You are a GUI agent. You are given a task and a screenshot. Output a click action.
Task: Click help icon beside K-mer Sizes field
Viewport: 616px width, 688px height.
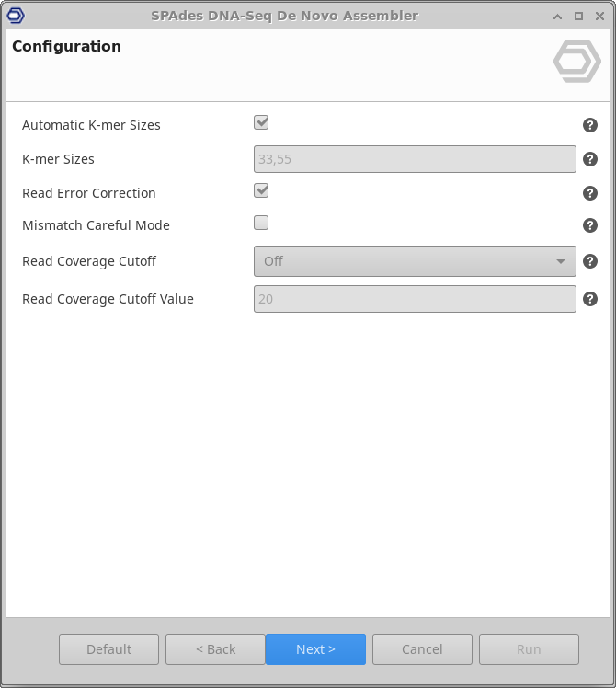590,159
